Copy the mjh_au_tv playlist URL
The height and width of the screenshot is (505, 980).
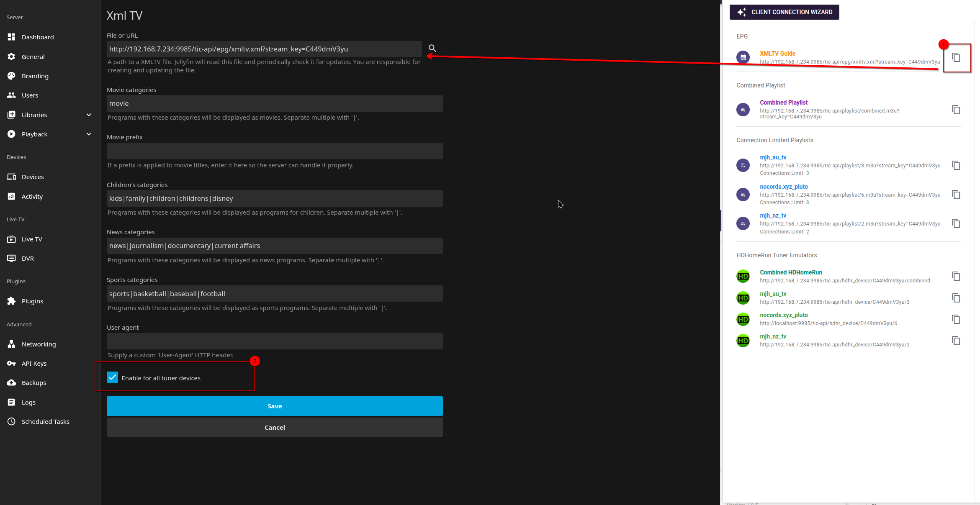click(957, 165)
